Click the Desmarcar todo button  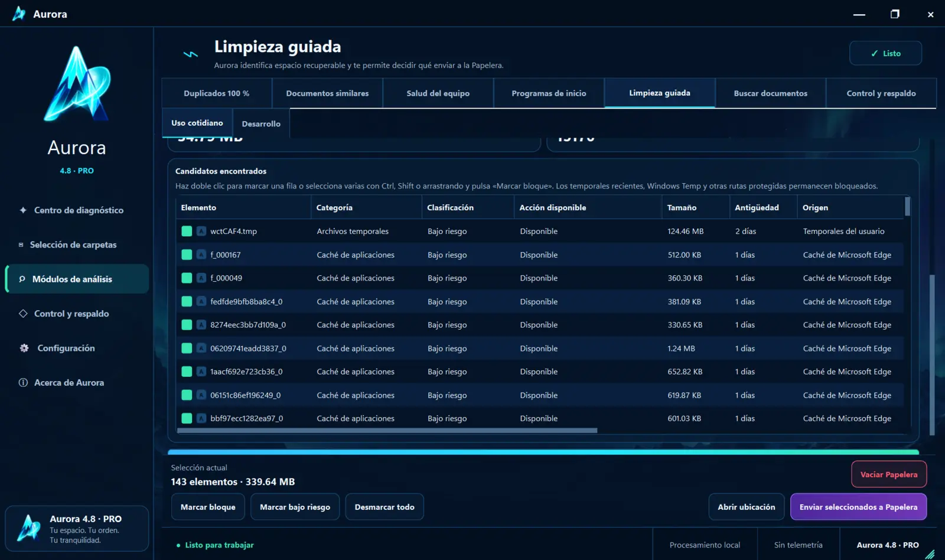(x=384, y=507)
